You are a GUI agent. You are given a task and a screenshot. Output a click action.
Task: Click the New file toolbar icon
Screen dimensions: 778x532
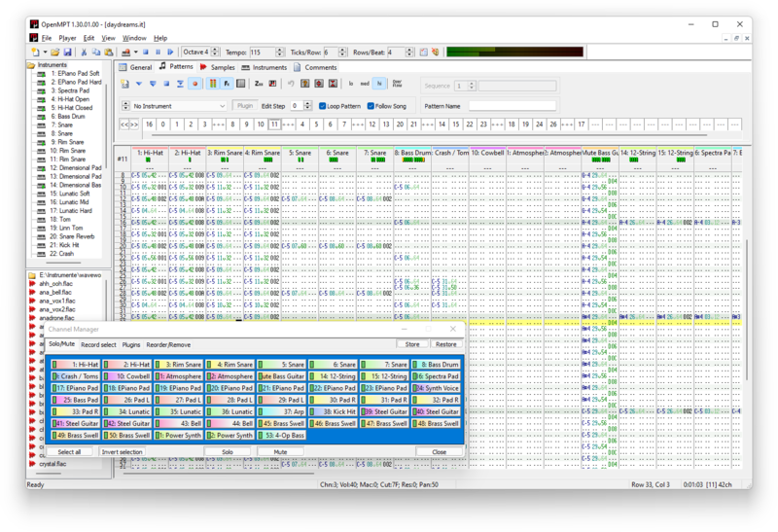click(x=36, y=52)
